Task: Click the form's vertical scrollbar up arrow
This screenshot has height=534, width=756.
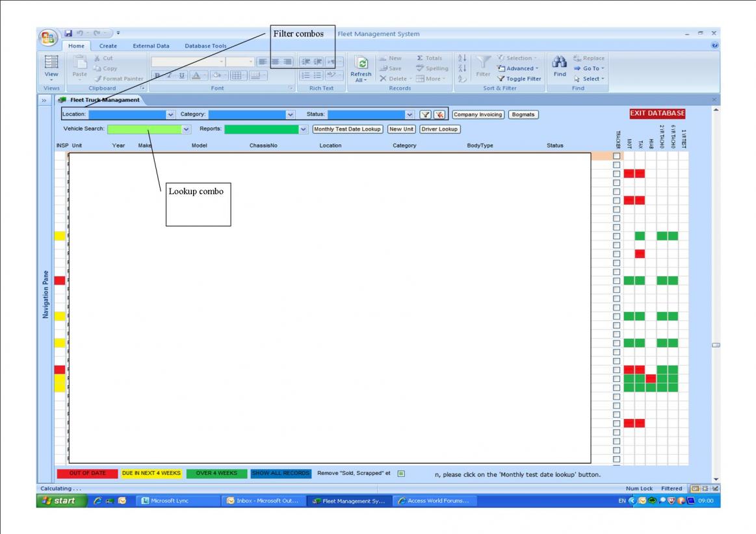Action: [x=716, y=110]
